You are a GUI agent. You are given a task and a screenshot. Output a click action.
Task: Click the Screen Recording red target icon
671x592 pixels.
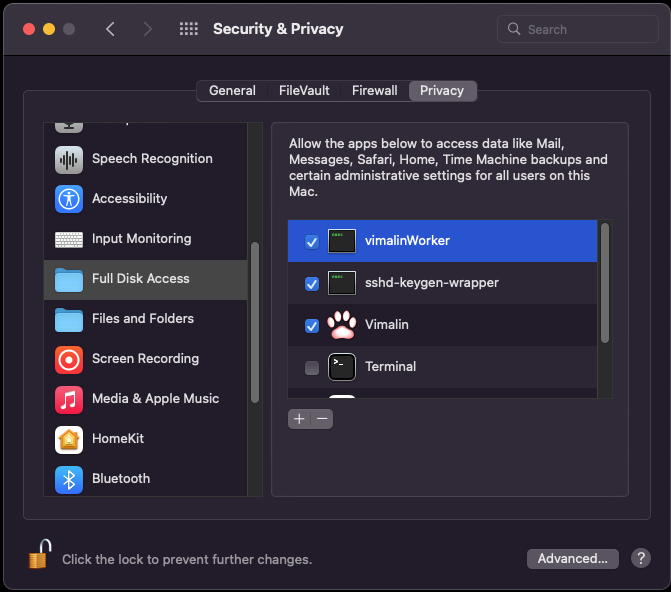[69, 360]
